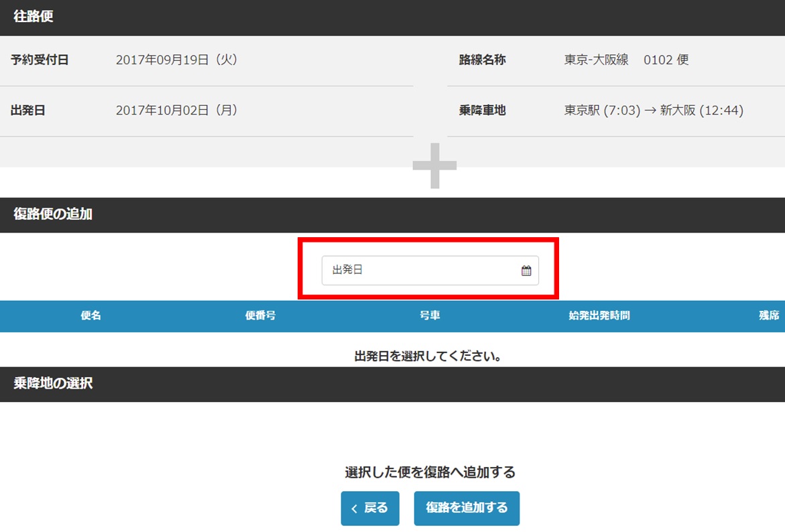Click the 始発出発時間 column header

pos(599,316)
